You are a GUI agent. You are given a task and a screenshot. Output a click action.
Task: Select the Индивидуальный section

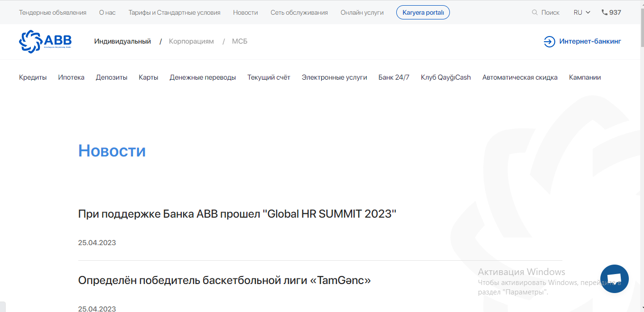[x=122, y=41]
